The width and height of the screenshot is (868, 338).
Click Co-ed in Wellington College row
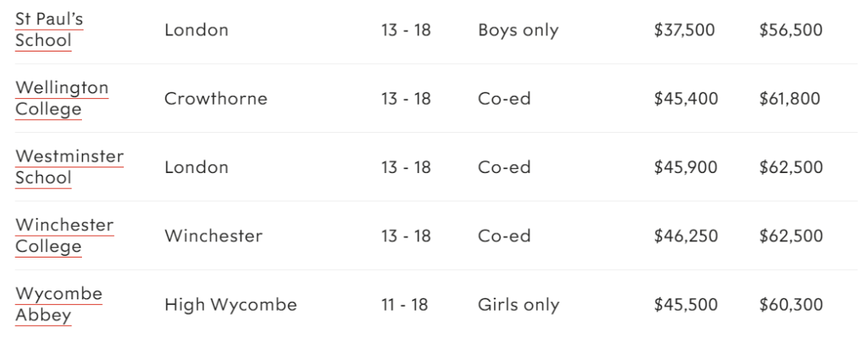pos(504,99)
